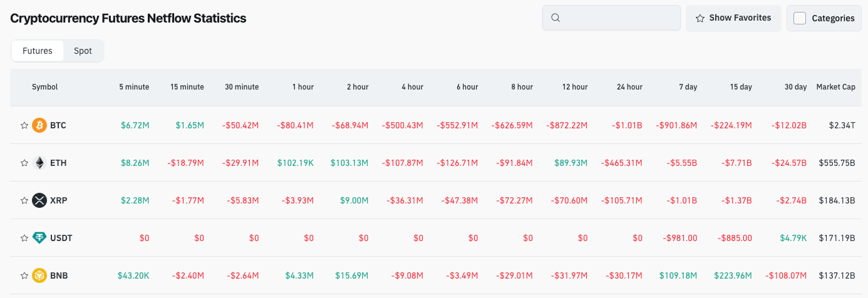Click the search magnifier icon
This screenshot has height=298, width=868.
point(555,18)
